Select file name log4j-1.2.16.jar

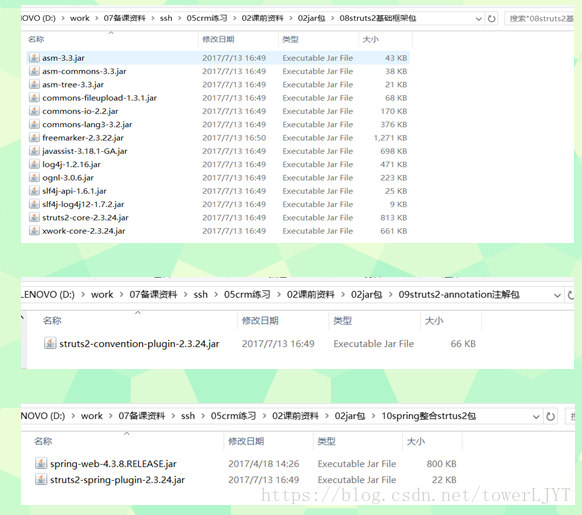coord(71,164)
